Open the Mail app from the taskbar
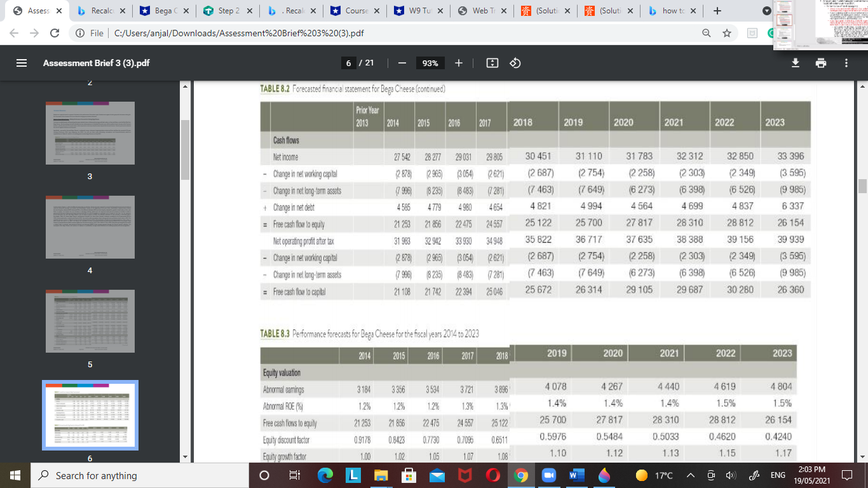This screenshot has height=488, width=868. pyautogui.click(x=437, y=475)
